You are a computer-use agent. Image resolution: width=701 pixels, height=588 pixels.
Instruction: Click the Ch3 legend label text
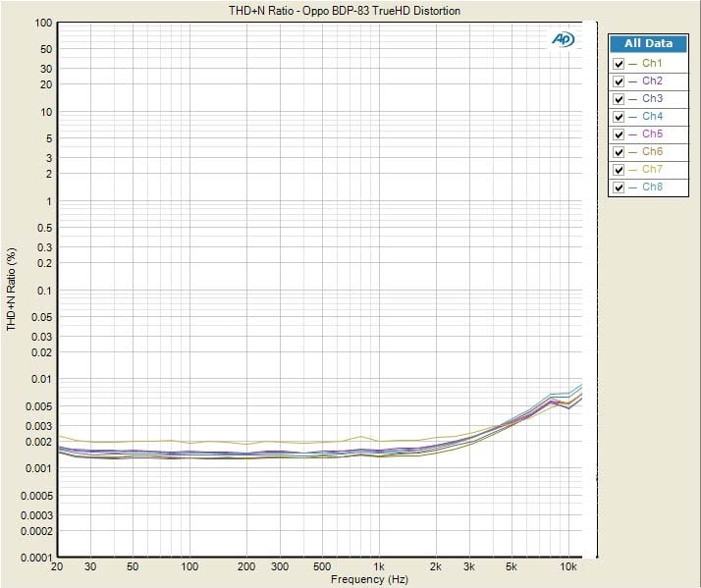pyautogui.click(x=652, y=99)
